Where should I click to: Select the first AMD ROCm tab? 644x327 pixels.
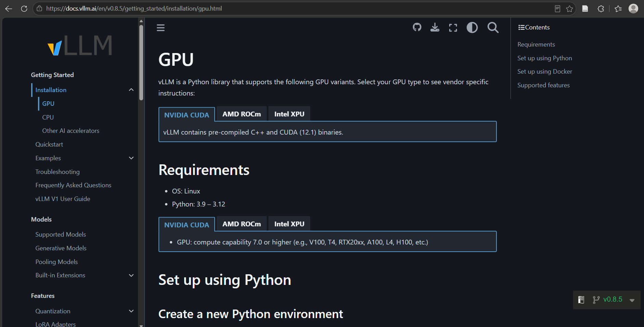click(242, 114)
